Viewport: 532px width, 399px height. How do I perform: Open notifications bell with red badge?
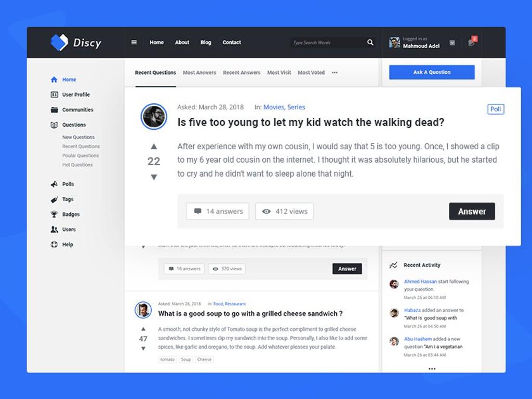point(472,42)
